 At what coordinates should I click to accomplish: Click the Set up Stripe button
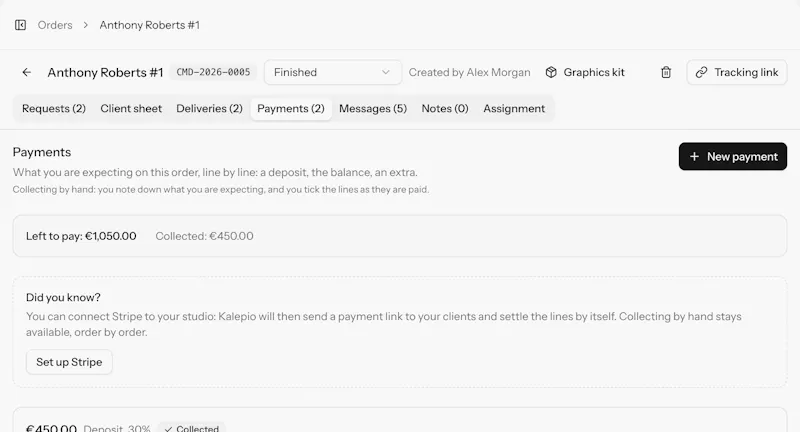pos(69,362)
